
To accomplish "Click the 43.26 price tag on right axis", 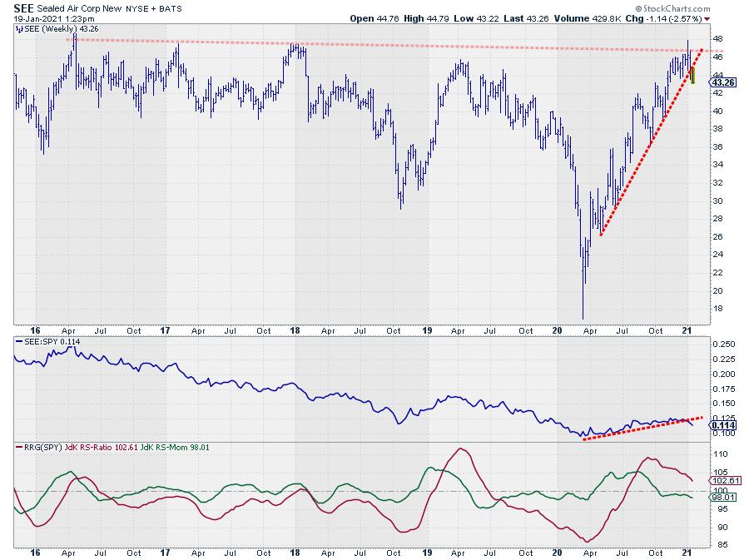I will (x=720, y=82).
